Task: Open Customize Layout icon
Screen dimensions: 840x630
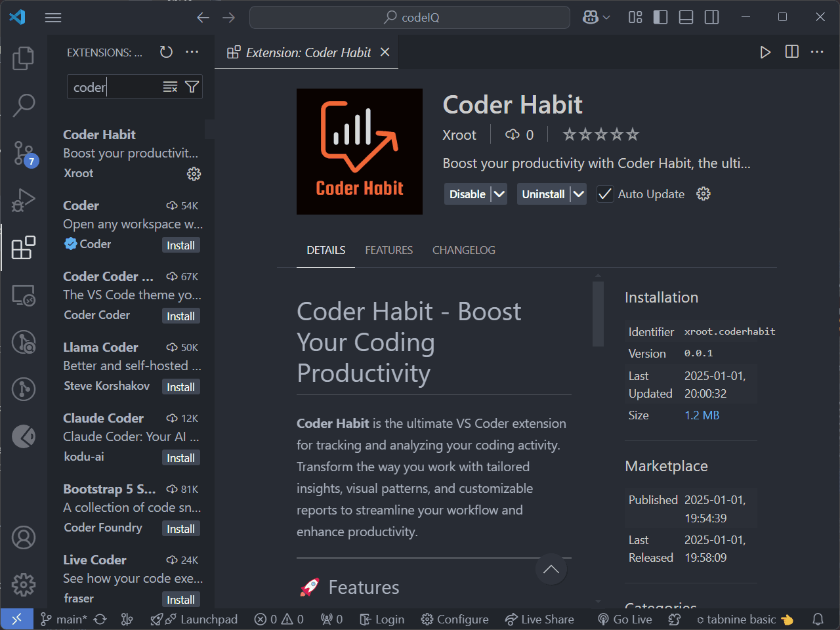Action: coord(635,17)
